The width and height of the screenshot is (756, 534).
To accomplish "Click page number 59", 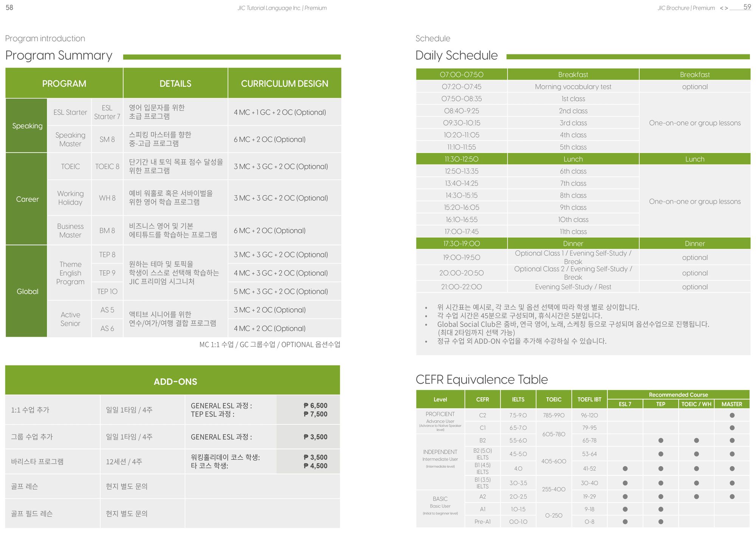I will click(747, 7).
